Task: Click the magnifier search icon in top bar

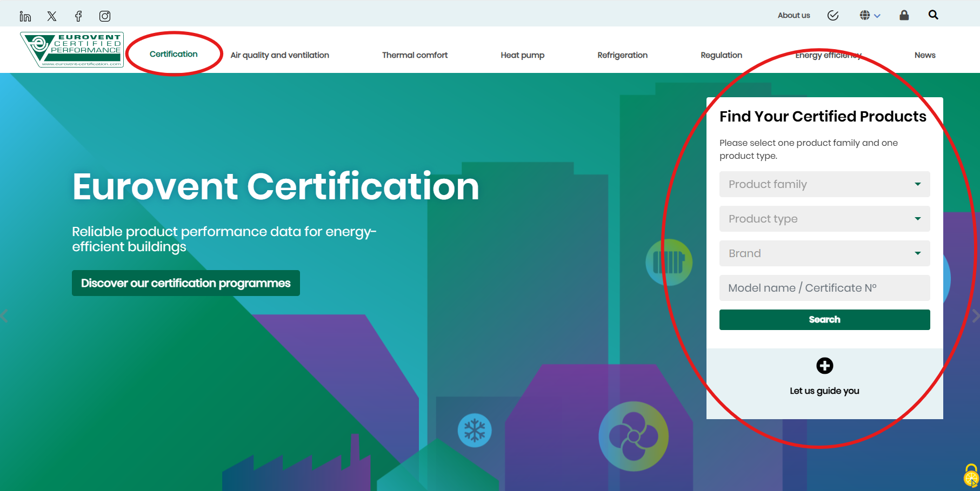Action: coord(934,15)
